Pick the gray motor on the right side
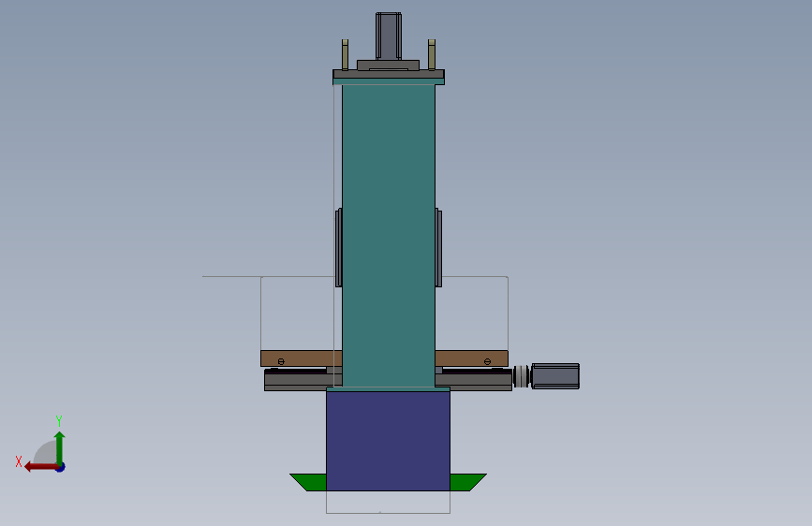The width and height of the screenshot is (812, 526). point(555,376)
